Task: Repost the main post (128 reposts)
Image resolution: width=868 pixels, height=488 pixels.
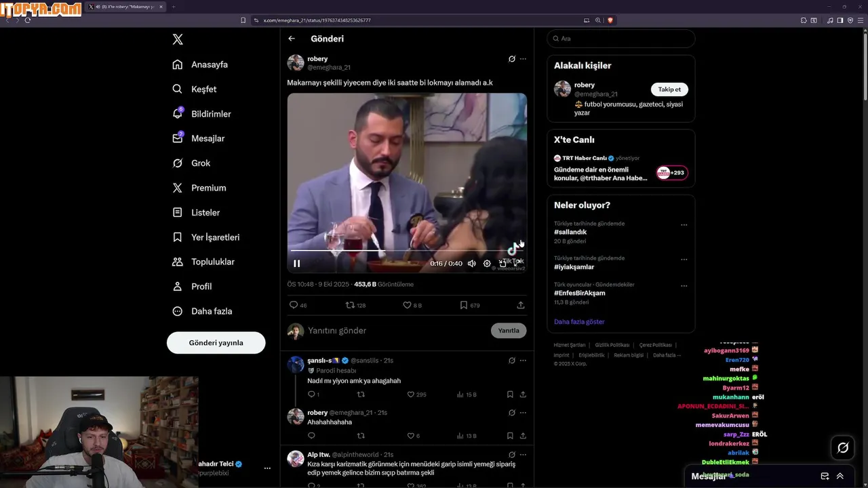Action: (x=355, y=305)
